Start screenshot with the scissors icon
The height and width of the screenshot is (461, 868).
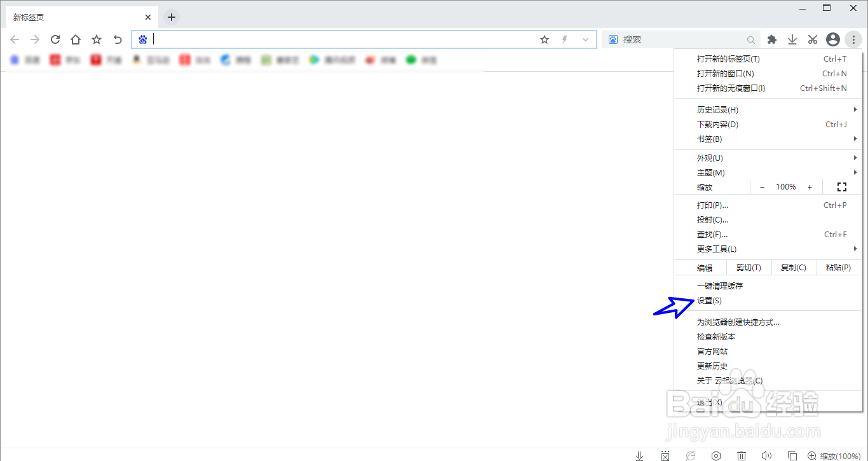pyautogui.click(x=813, y=39)
